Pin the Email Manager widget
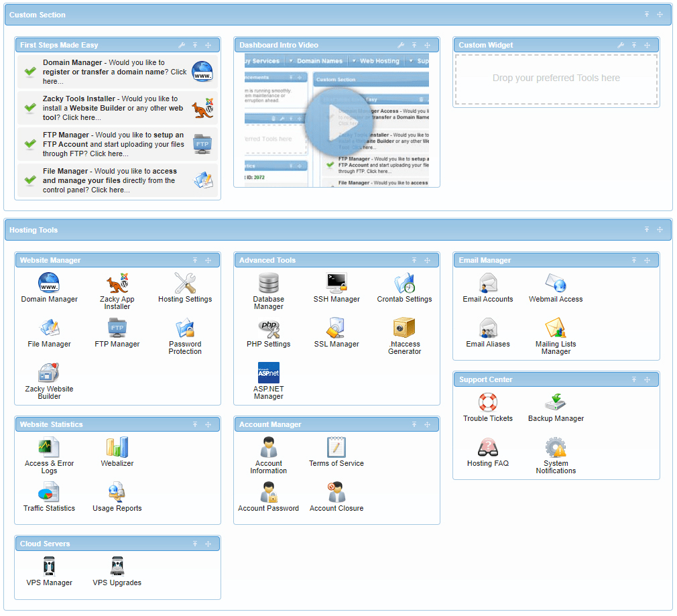Viewport: 677px width, 616px height. (633, 260)
